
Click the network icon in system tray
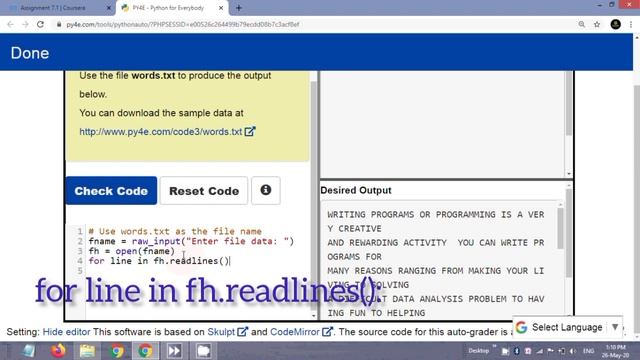click(x=539, y=351)
